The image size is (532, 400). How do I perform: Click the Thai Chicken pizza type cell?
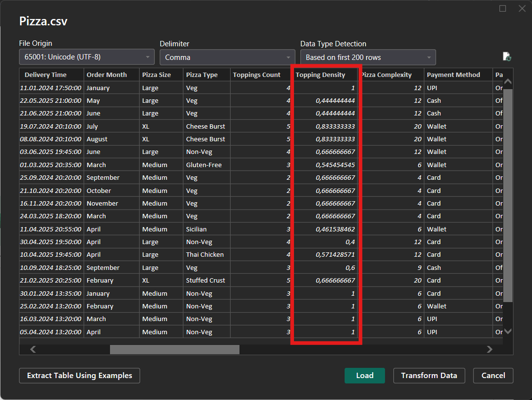205,255
